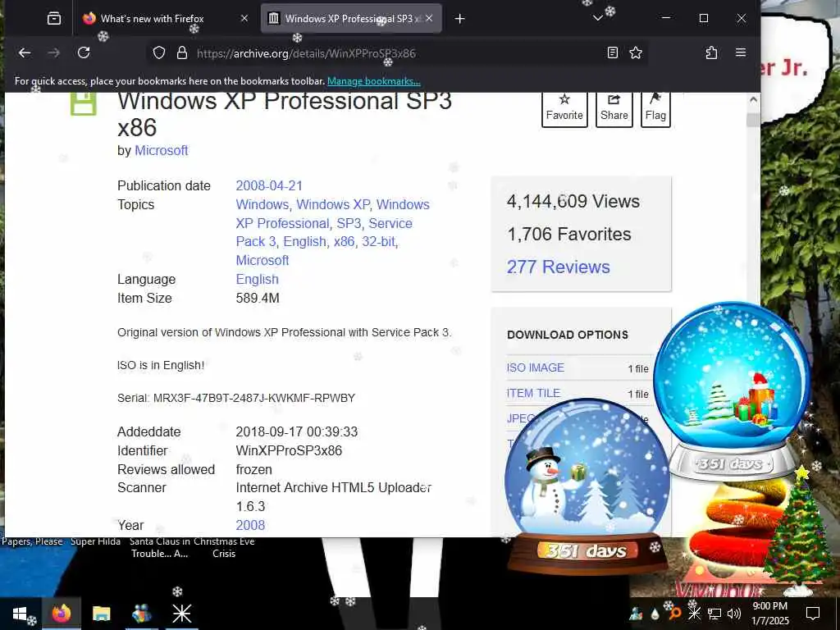Select the serial key text line
840x630 pixels.
(x=236, y=398)
